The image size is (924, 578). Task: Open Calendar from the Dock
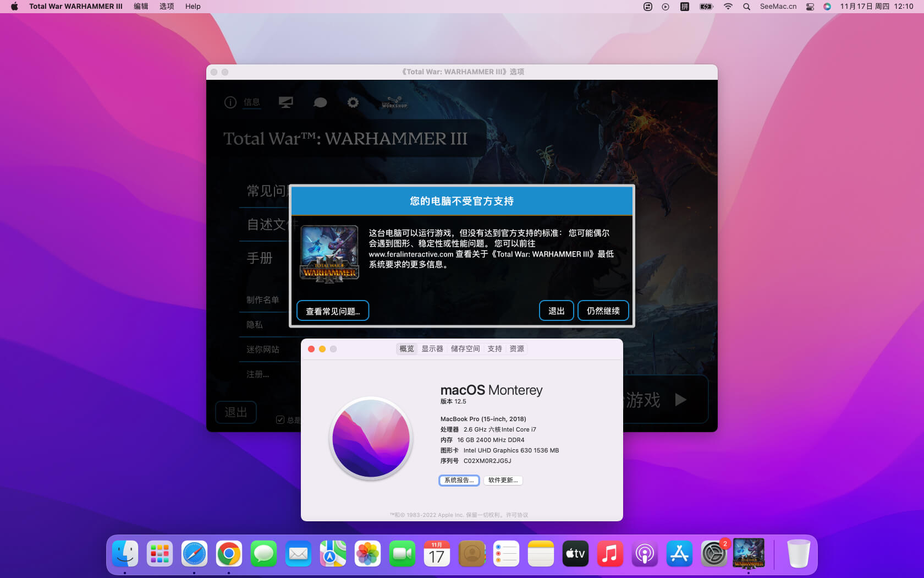437,554
